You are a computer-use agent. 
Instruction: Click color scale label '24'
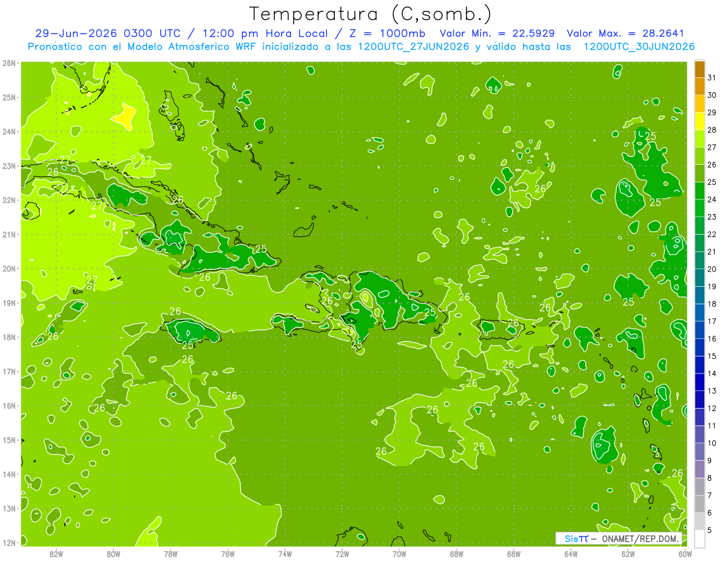point(712,199)
